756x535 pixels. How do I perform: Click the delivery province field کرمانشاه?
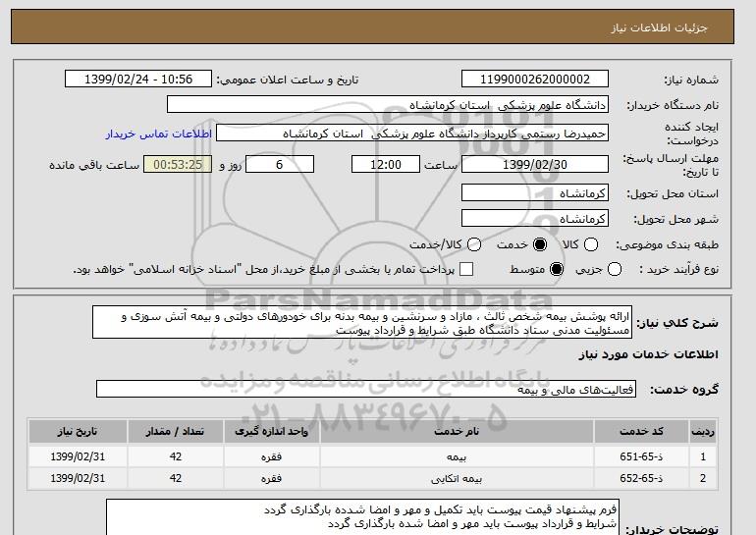(535, 193)
